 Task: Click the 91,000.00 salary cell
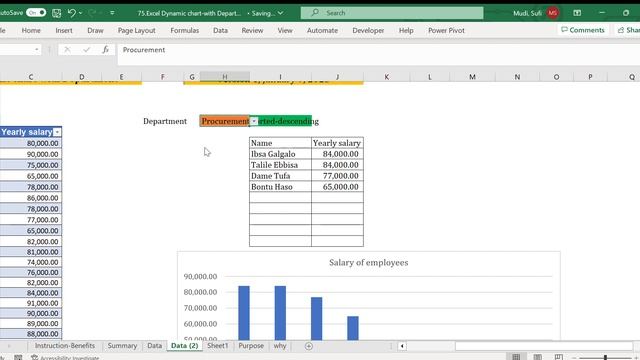point(31,303)
